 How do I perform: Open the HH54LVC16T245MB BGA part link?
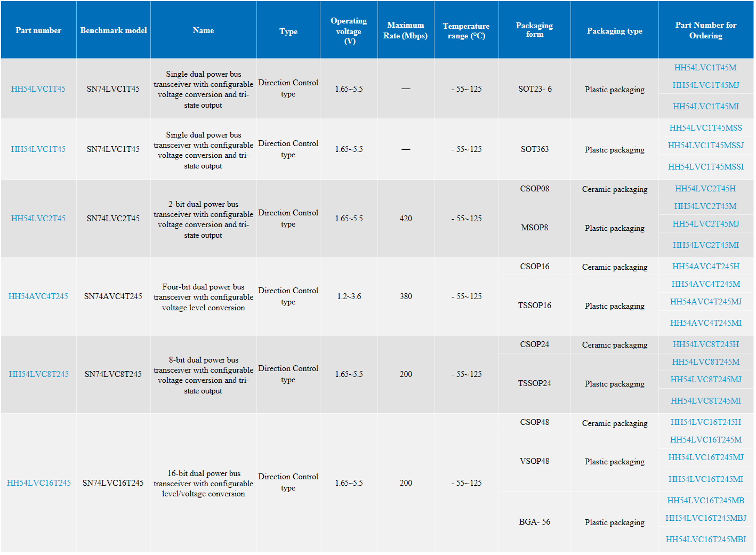point(705,501)
